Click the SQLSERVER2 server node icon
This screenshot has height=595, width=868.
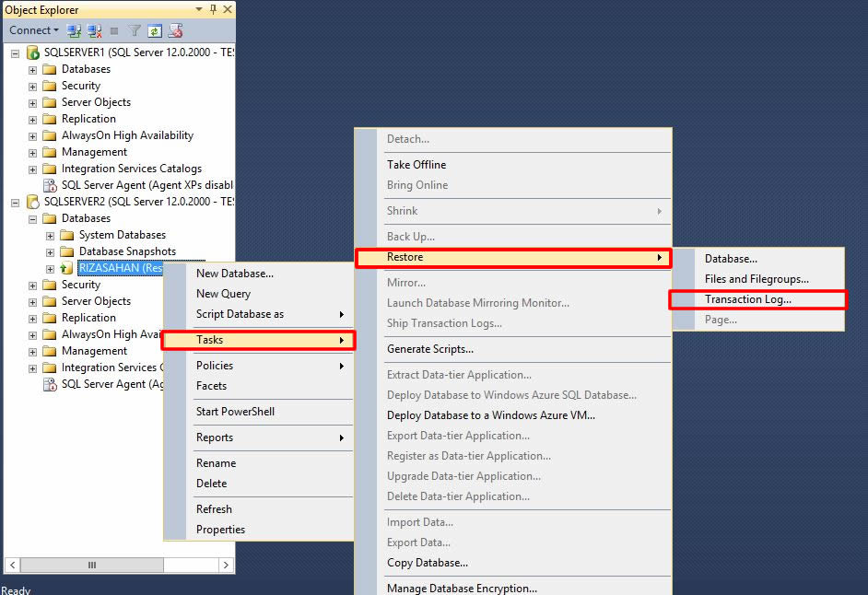tap(33, 202)
